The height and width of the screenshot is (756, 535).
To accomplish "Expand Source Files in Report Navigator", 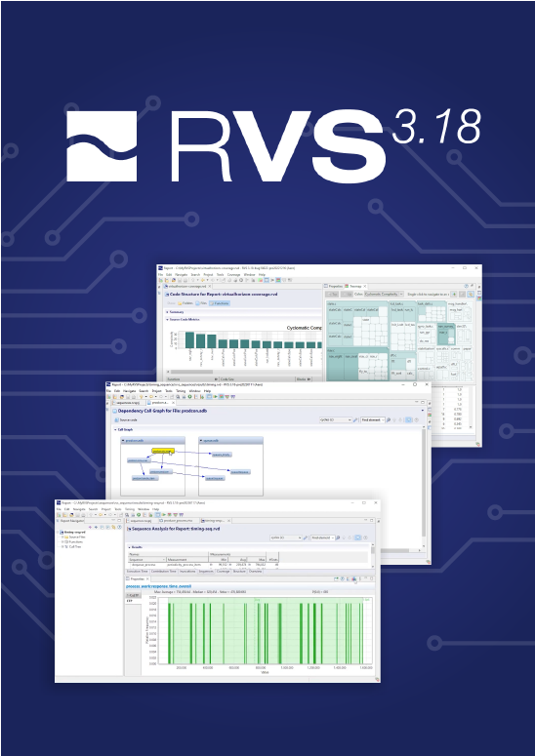I will tap(62, 537).
